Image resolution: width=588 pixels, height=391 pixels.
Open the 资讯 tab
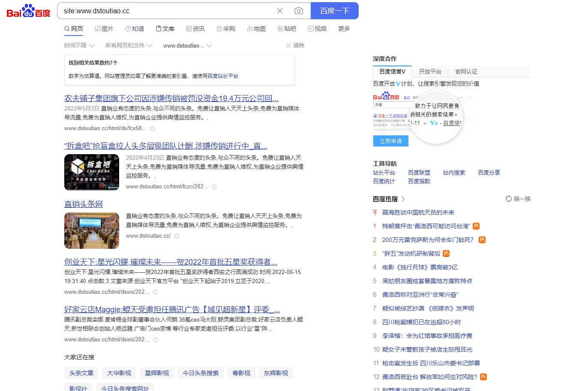(195, 29)
